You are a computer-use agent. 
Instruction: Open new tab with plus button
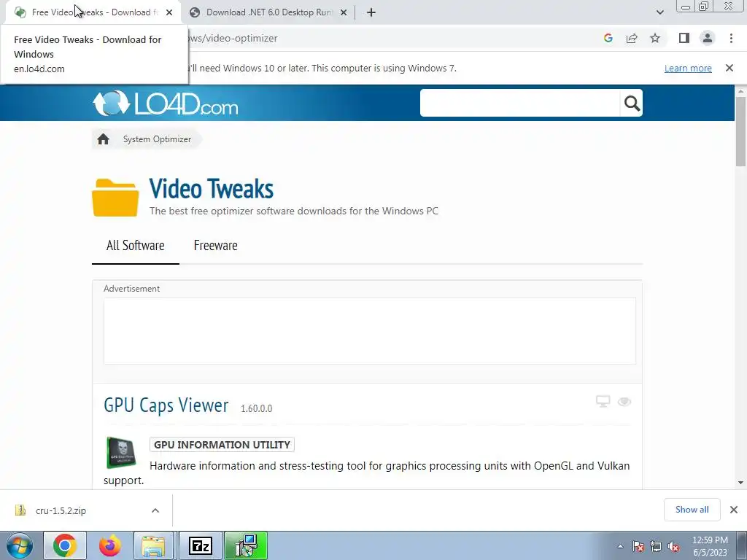click(371, 12)
